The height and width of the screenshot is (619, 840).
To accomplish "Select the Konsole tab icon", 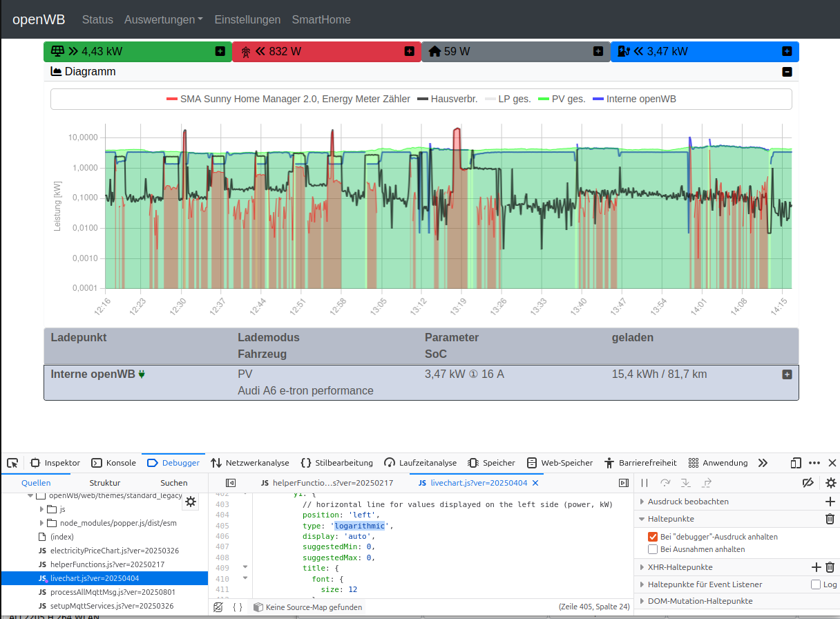I will coord(96,463).
